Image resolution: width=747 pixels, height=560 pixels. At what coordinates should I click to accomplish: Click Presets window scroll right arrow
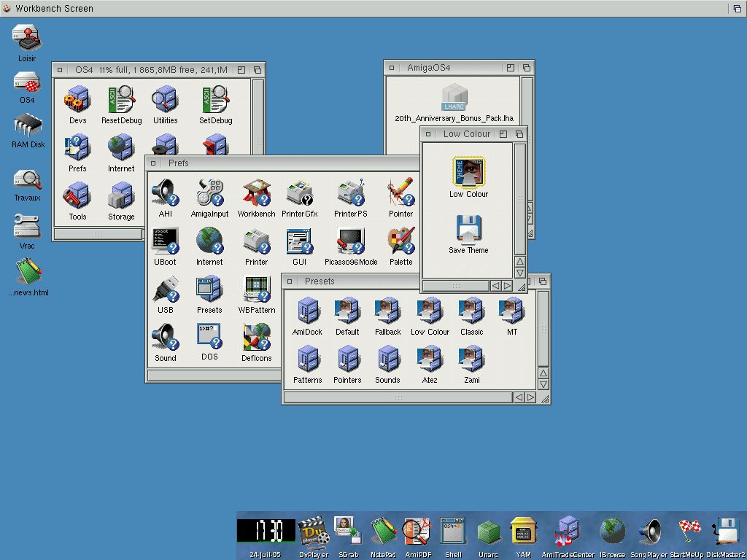point(530,397)
